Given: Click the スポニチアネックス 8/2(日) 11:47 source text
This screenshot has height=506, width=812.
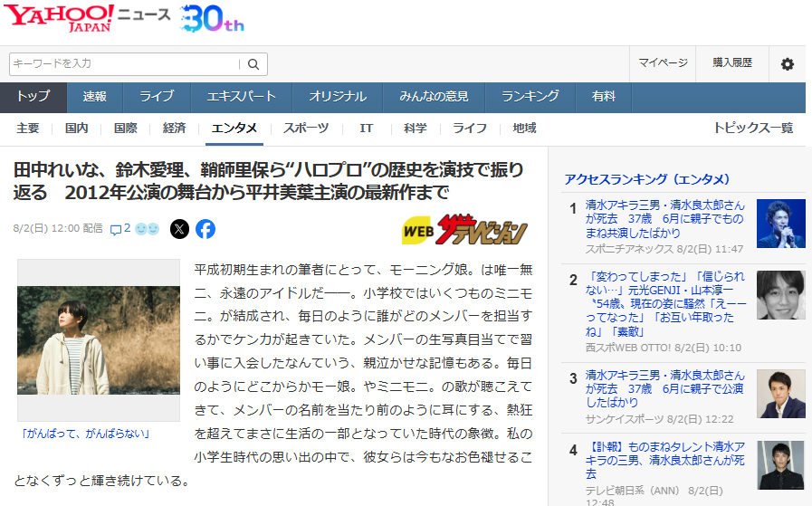Looking at the screenshot, I should 664,249.
